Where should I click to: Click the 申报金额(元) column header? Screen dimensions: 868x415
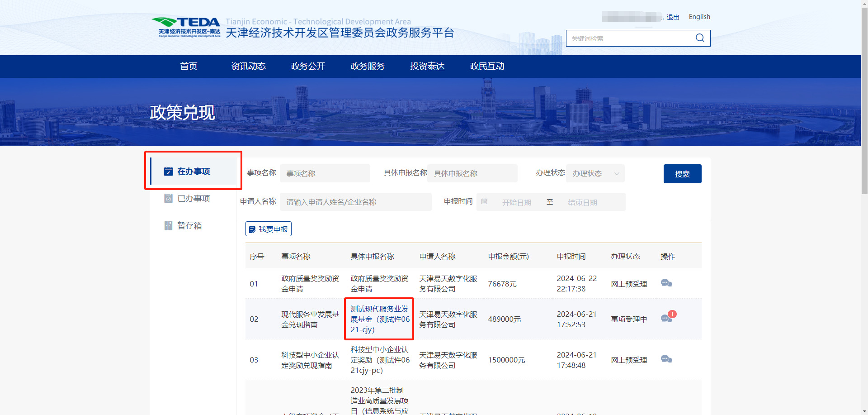point(508,256)
